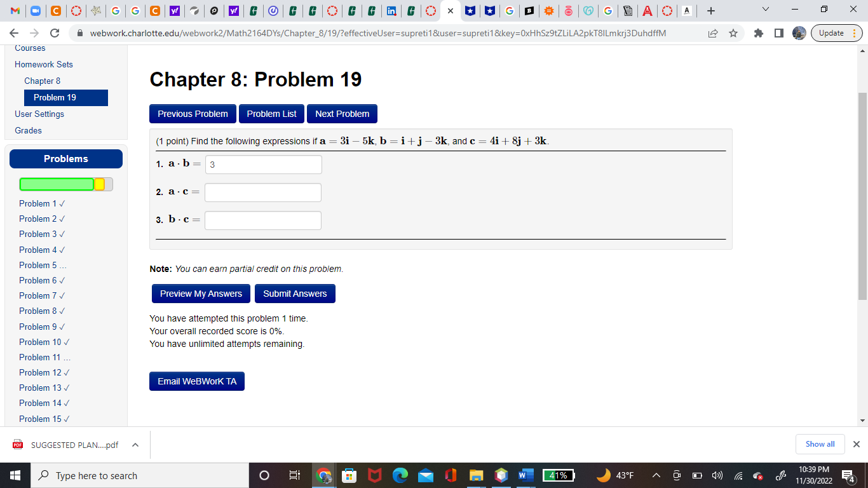Image resolution: width=868 pixels, height=488 pixels.
Task: Open Grades page
Action: (x=28, y=130)
